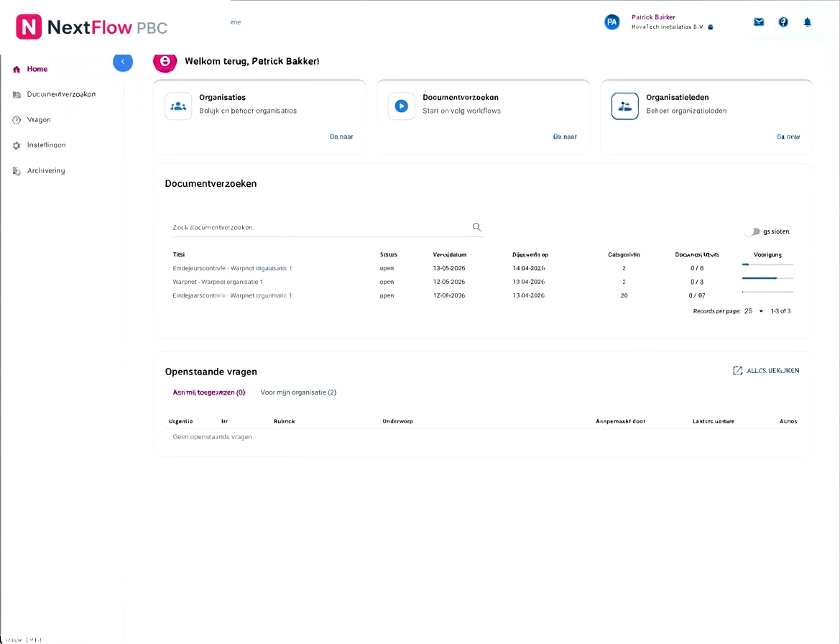
Task: Click the NextFlow logo icon
Action: (x=29, y=27)
